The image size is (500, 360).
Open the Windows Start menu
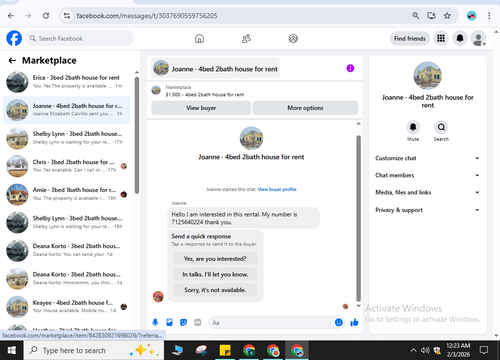12,350
